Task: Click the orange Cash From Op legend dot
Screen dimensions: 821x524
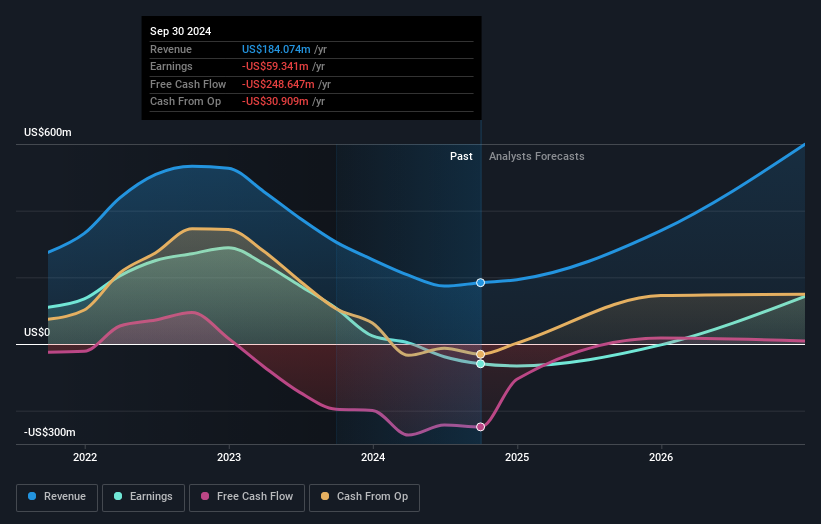Action: [x=325, y=496]
